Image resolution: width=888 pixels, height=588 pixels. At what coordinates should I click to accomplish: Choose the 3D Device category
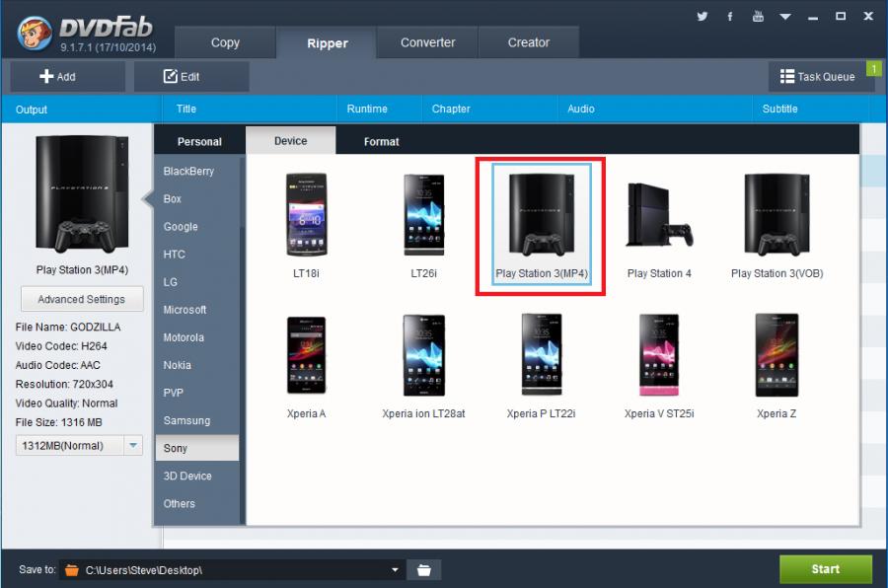click(x=186, y=476)
